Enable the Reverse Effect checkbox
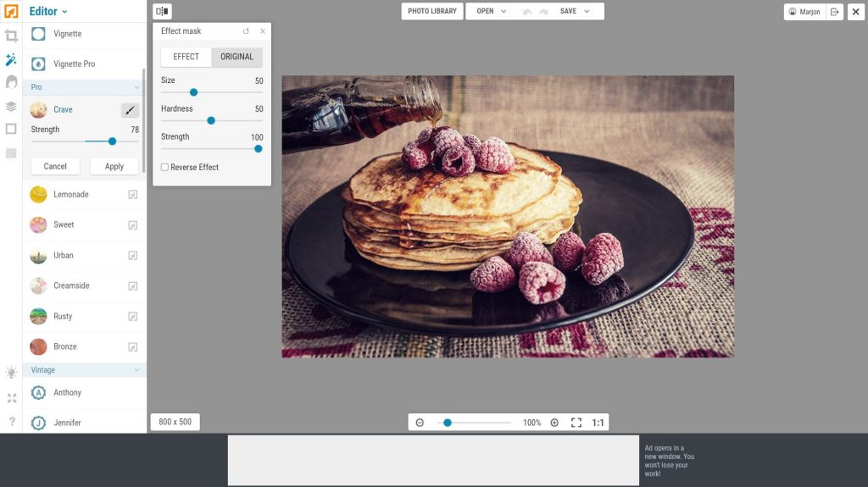The height and width of the screenshot is (487, 868). pyautogui.click(x=164, y=167)
